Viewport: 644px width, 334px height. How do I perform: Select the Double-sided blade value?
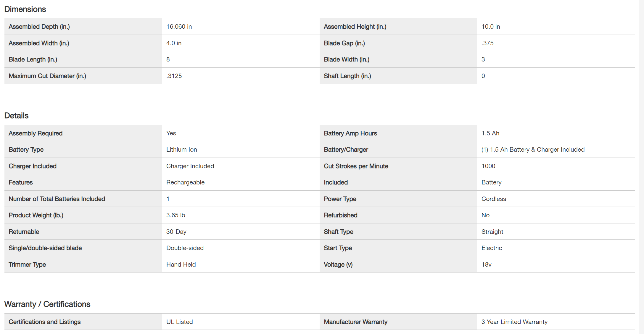coord(185,248)
